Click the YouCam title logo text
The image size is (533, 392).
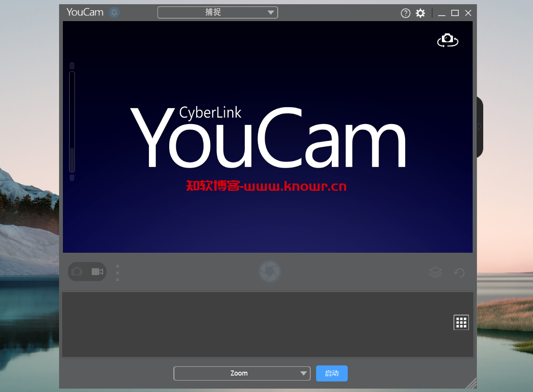click(x=85, y=12)
